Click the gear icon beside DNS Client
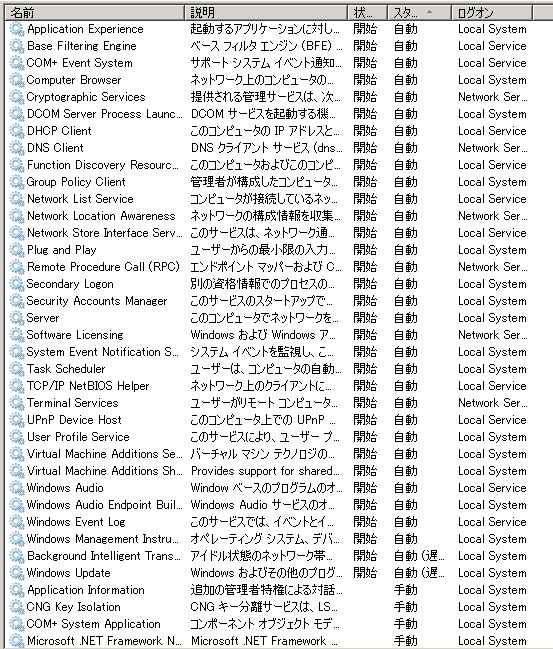Image resolution: width=553 pixels, height=649 pixels. point(17,148)
